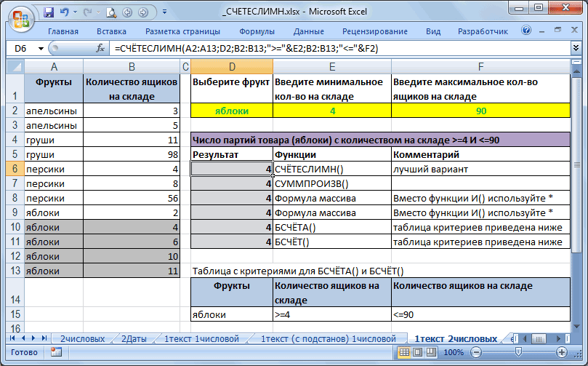The width and height of the screenshot is (588, 366).
Task: Customize Quick Access Toolbar dropdown
Action: pos(164,12)
